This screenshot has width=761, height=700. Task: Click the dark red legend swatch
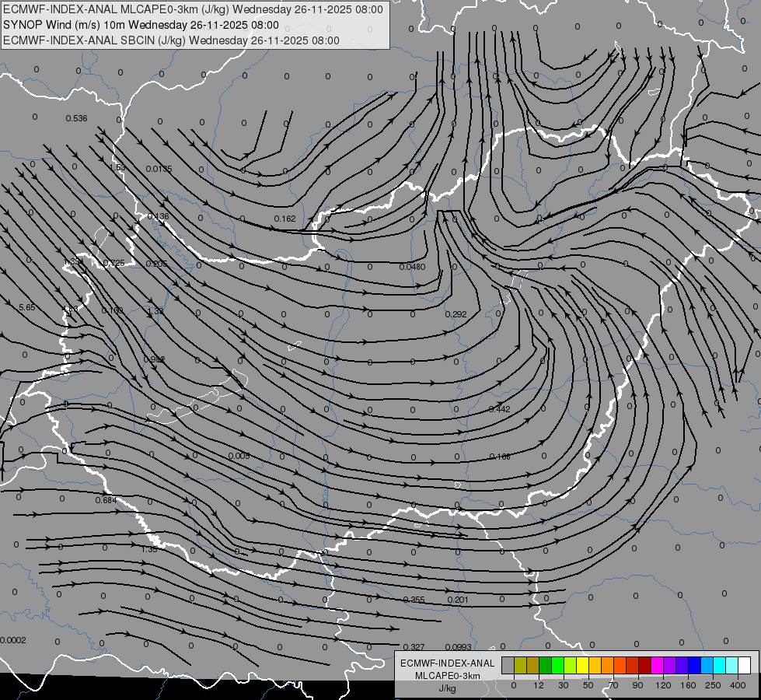click(x=644, y=665)
